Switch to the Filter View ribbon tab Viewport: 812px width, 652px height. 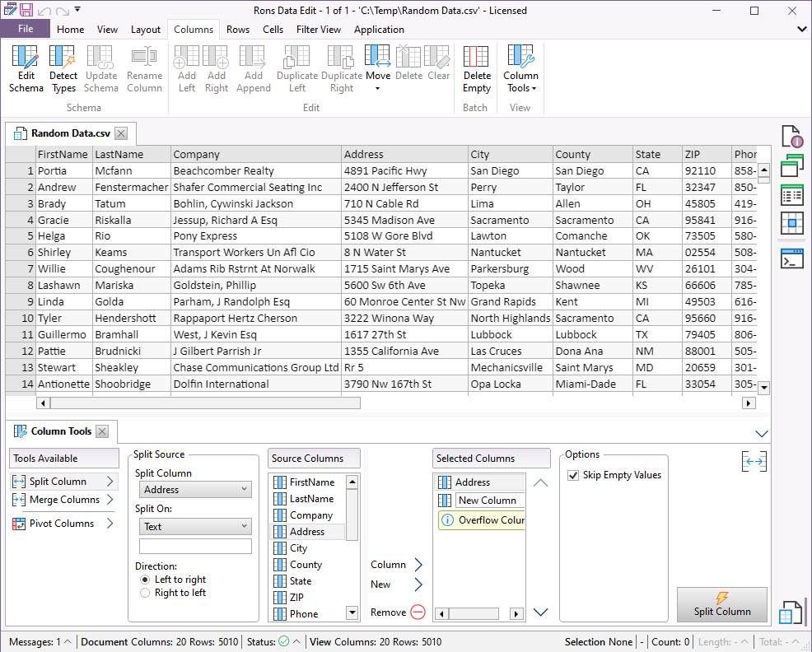319,29
